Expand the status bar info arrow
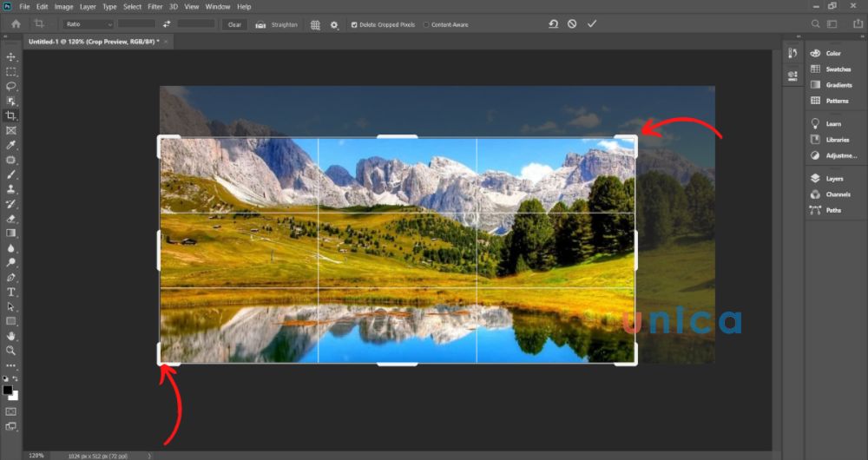868x460 pixels. [x=149, y=456]
